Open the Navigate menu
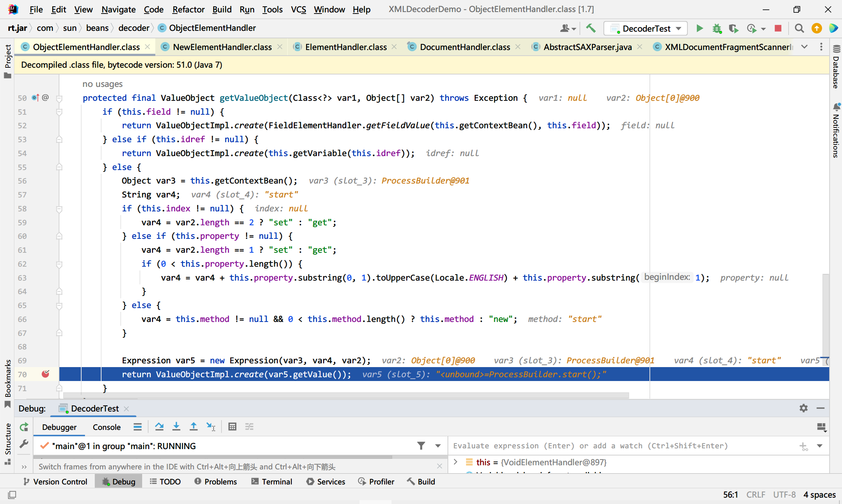 pos(118,9)
